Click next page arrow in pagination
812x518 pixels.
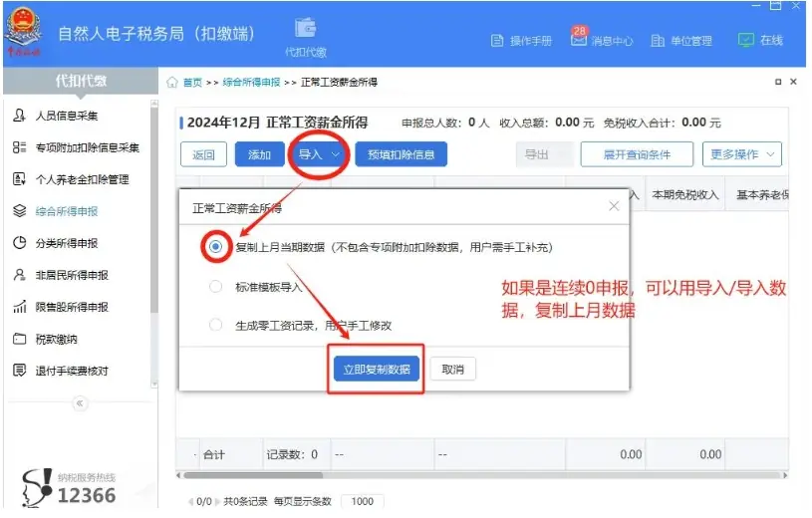pyautogui.click(x=217, y=501)
